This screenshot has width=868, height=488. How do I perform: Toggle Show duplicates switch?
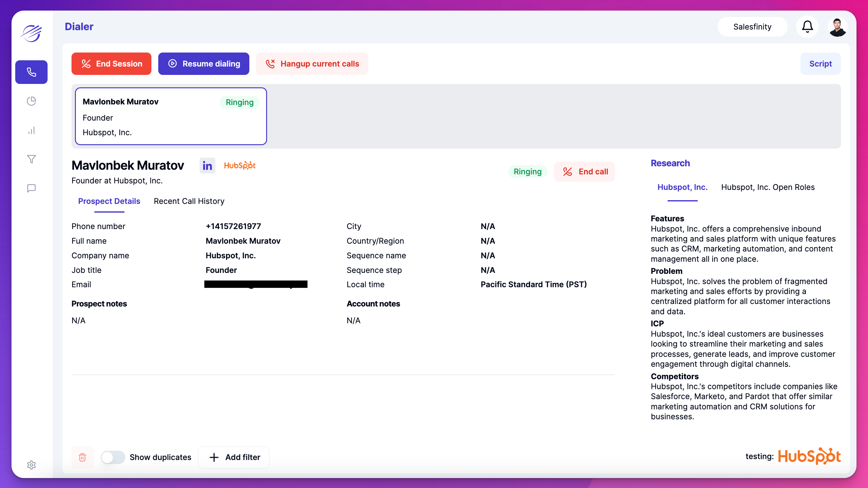pos(113,457)
